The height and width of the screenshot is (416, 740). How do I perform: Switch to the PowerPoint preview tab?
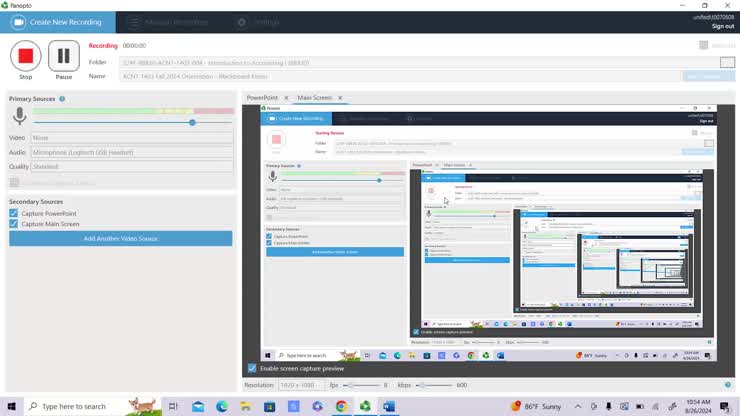coord(262,98)
